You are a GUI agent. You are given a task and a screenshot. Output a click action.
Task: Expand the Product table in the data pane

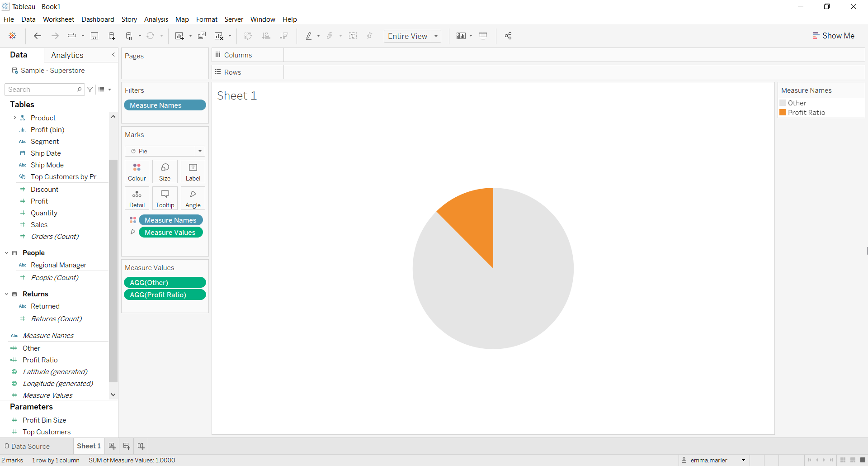[16, 118]
